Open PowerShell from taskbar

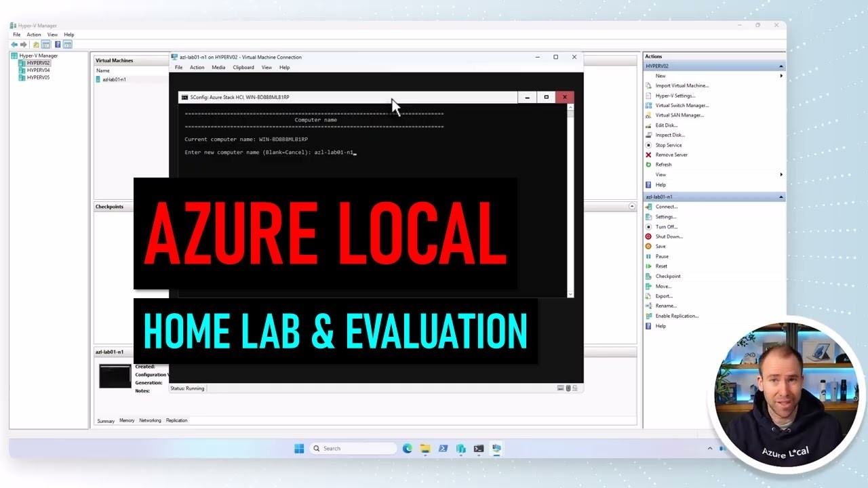pos(443,448)
